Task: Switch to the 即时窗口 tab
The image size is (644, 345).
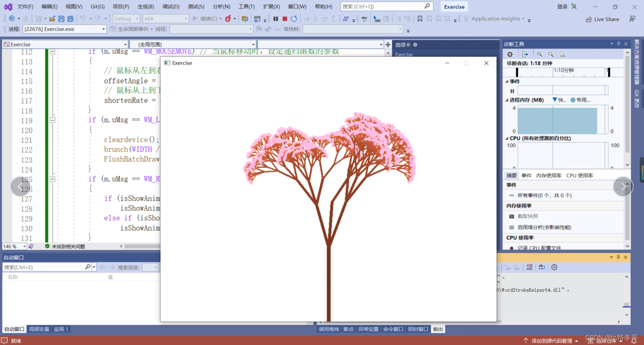Action: pos(418,329)
